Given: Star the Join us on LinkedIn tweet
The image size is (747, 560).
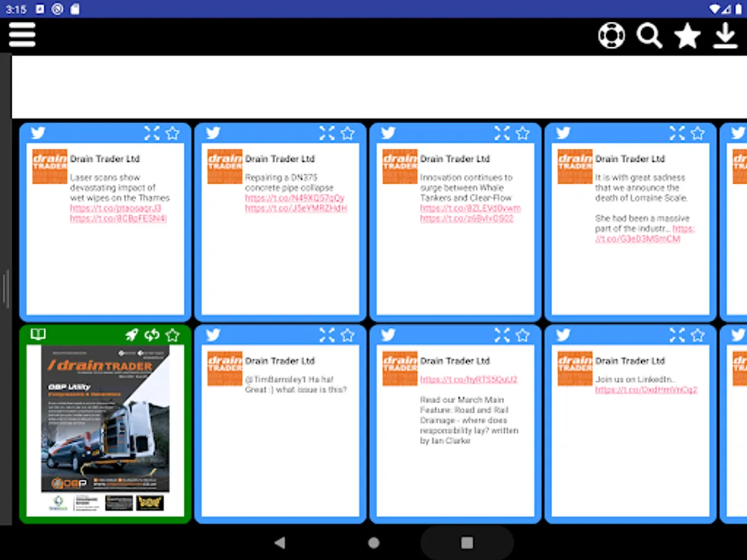Looking at the screenshot, I should pos(697,335).
